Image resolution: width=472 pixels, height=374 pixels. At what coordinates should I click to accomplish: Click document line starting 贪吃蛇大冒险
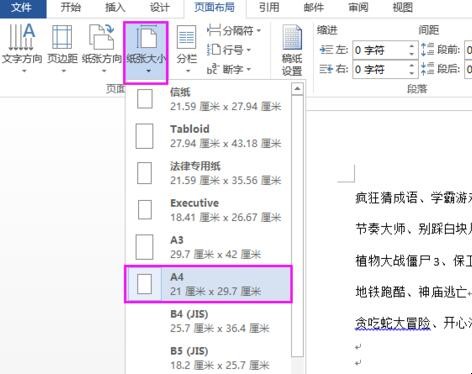click(x=414, y=323)
